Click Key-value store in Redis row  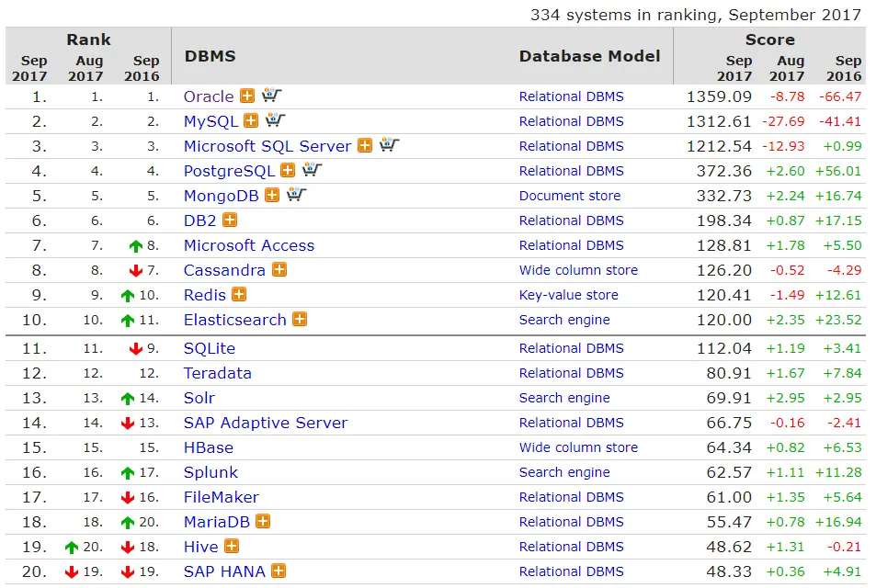tap(569, 295)
